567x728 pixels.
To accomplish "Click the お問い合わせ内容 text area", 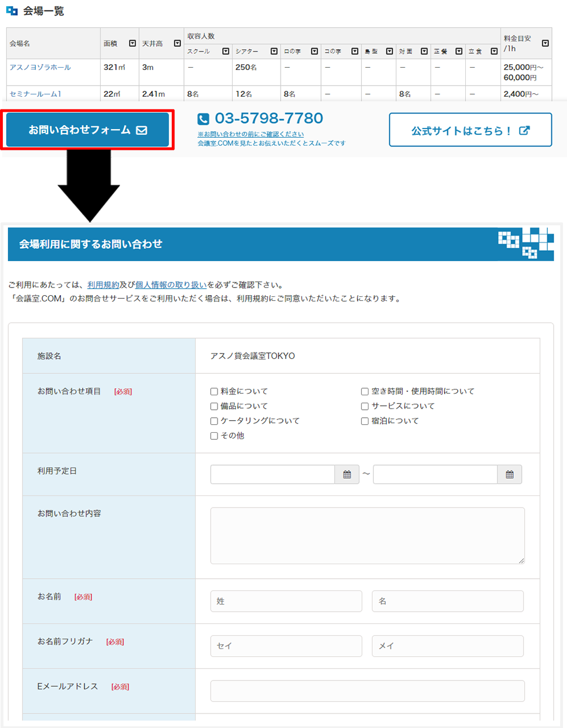I will 367,536.
